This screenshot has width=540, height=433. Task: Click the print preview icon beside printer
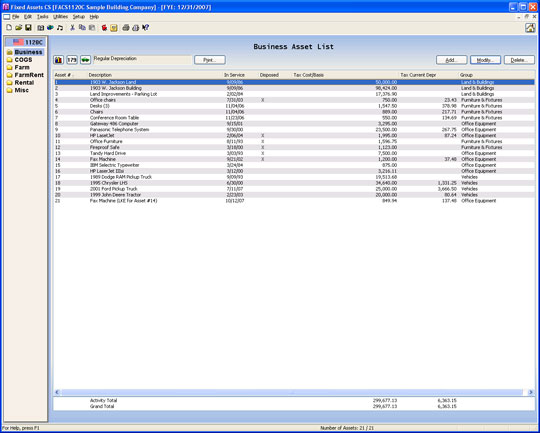click(x=136, y=28)
